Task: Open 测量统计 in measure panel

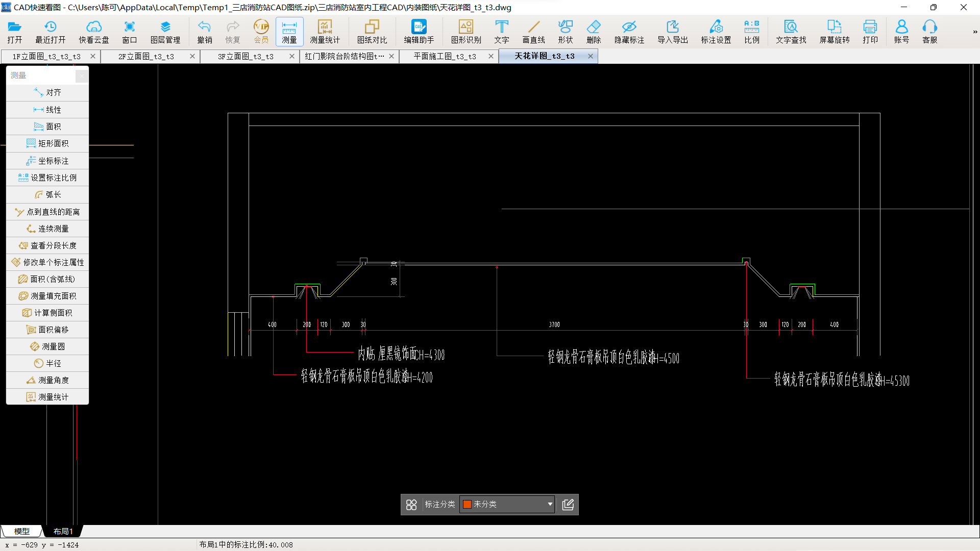Action: click(47, 397)
